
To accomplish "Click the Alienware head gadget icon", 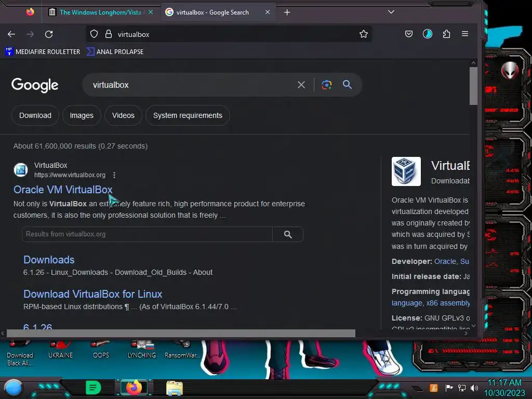I will pyautogui.click(x=510, y=70).
